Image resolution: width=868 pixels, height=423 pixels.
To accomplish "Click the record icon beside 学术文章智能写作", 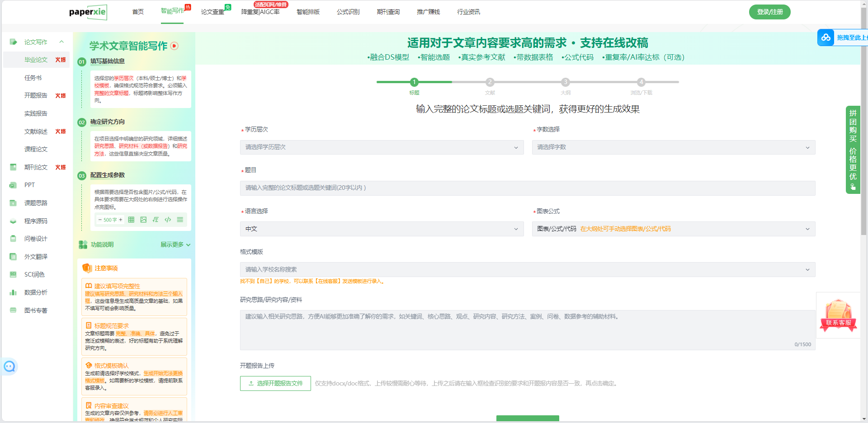I will tap(175, 46).
